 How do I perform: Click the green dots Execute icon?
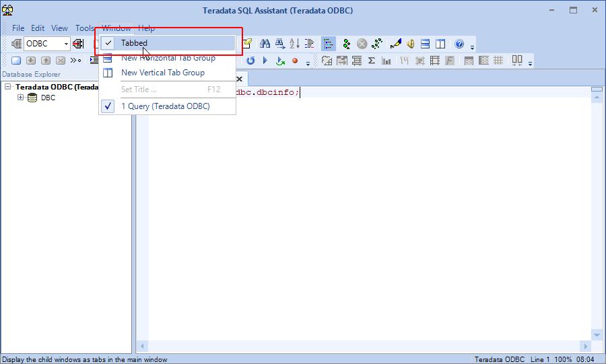[x=347, y=44]
